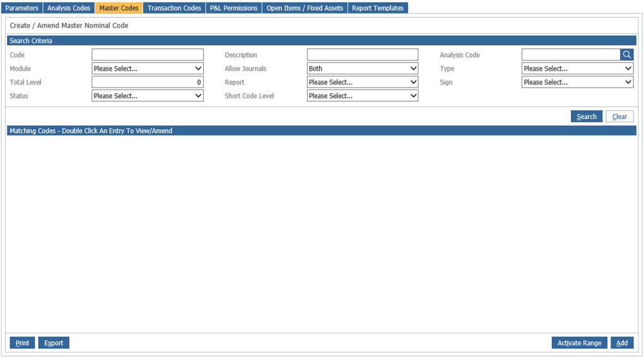Open the Module dropdown
This screenshot has height=361, width=644.
(x=148, y=69)
